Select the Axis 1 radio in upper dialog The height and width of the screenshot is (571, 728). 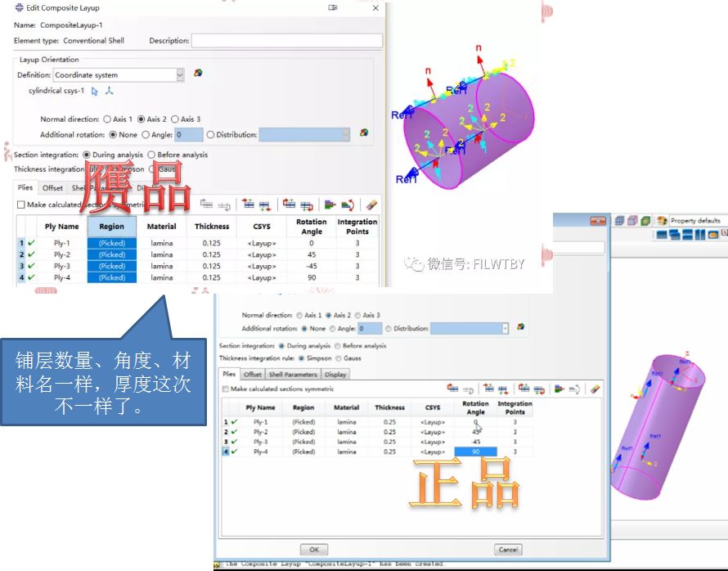(107, 119)
